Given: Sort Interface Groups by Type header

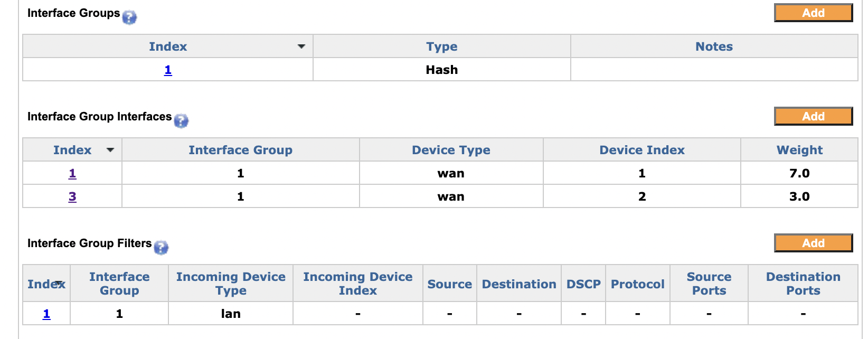Looking at the screenshot, I should pos(442,46).
